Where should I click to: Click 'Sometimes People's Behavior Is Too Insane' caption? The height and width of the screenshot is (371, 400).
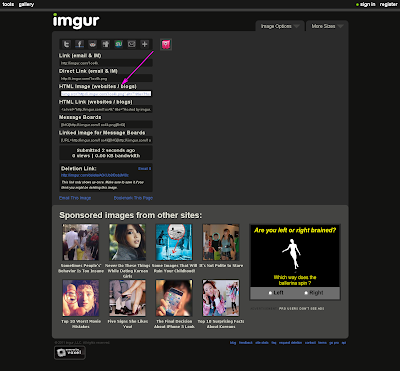click(x=81, y=268)
